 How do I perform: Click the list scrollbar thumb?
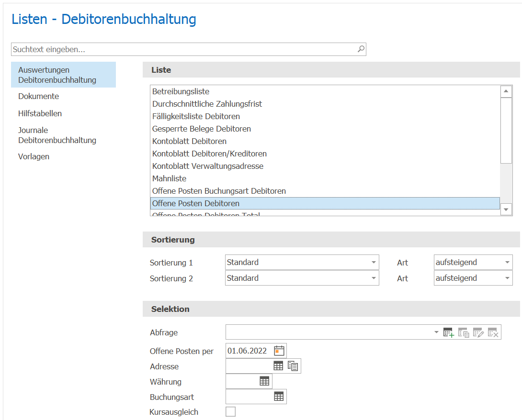pyautogui.click(x=506, y=131)
